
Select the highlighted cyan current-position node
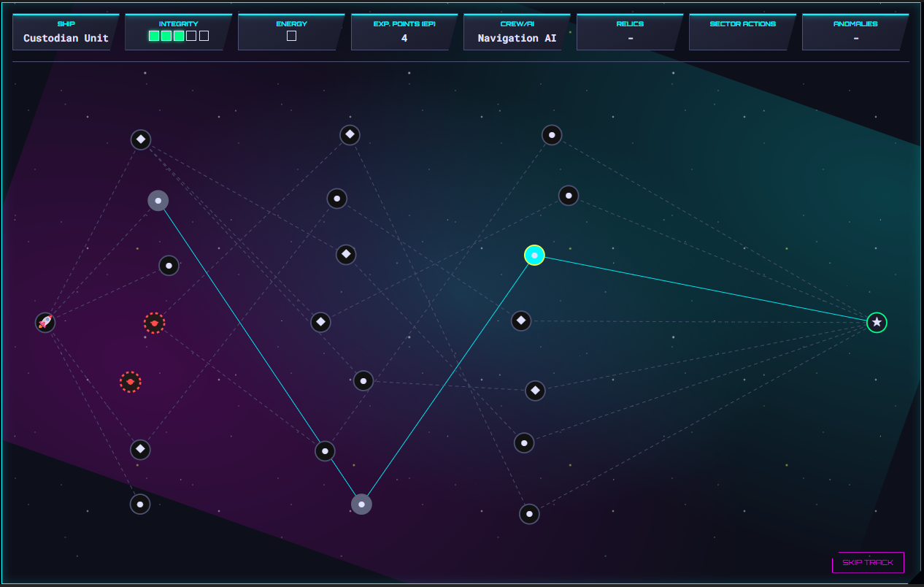[534, 255]
